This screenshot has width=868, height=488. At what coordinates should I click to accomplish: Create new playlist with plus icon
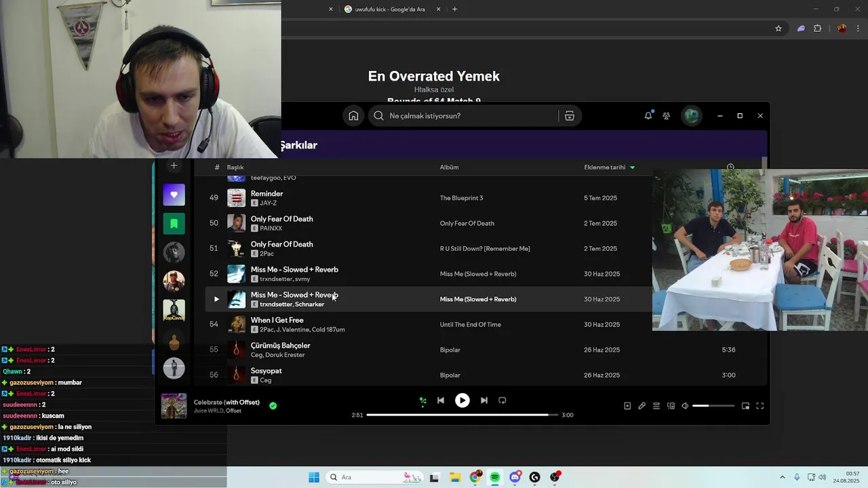tap(174, 165)
